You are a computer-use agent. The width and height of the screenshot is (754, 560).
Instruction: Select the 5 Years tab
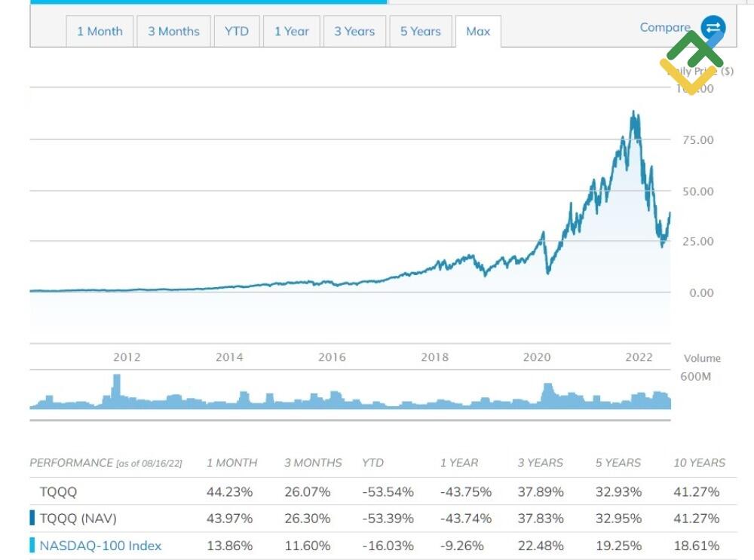[420, 31]
